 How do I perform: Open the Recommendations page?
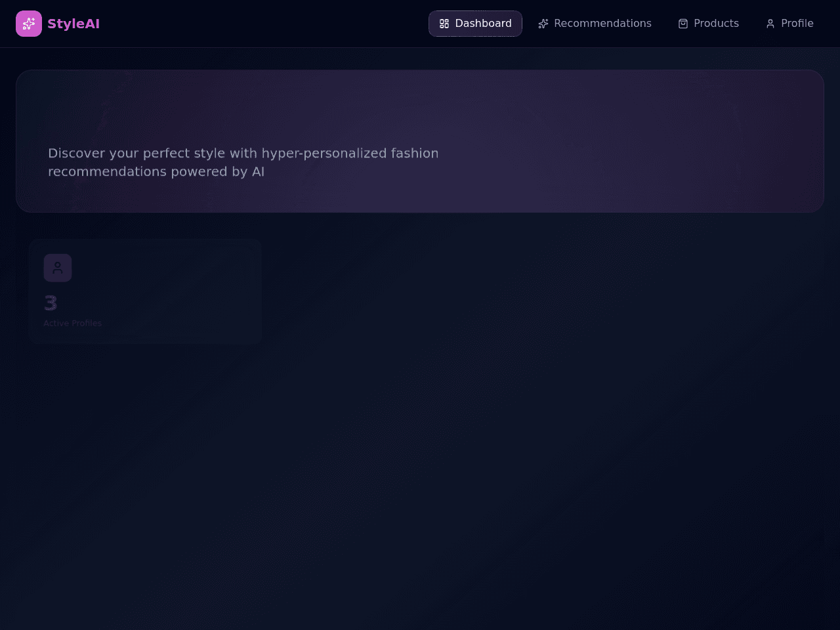[595, 24]
